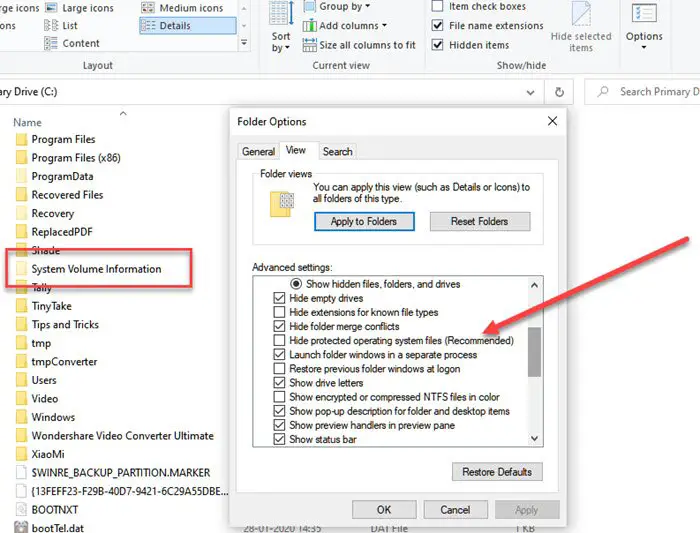Toggle Launch folder windows in separate process

tap(279, 354)
